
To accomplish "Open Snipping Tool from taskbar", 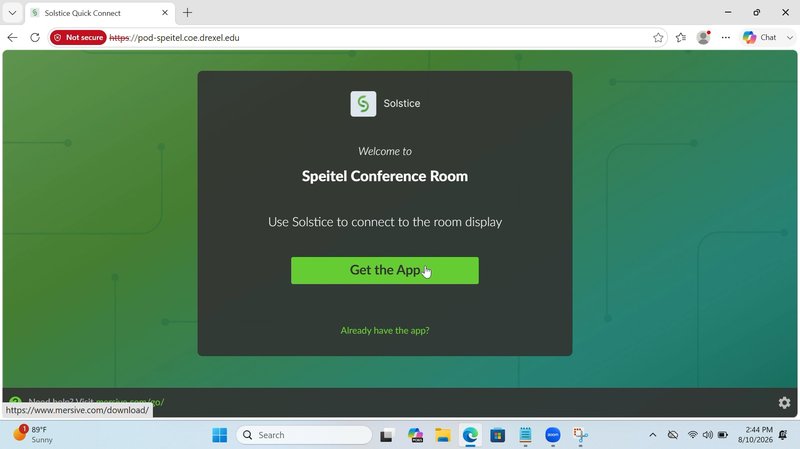I will tap(581, 435).
